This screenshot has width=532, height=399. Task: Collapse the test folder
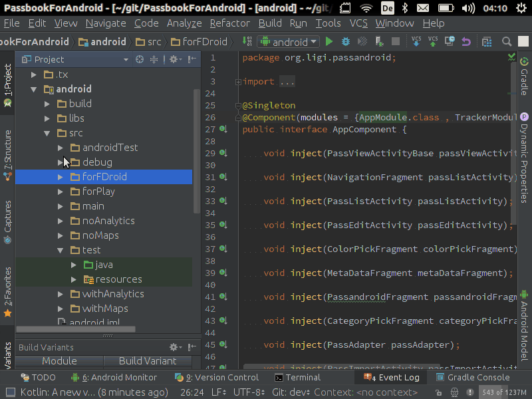pos(61,251)
